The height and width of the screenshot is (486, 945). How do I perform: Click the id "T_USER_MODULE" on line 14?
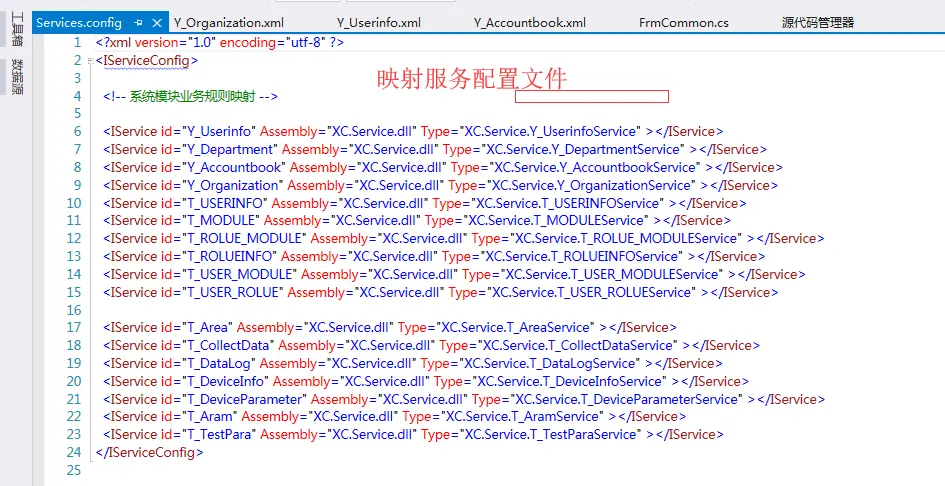(x=239, y=274)
